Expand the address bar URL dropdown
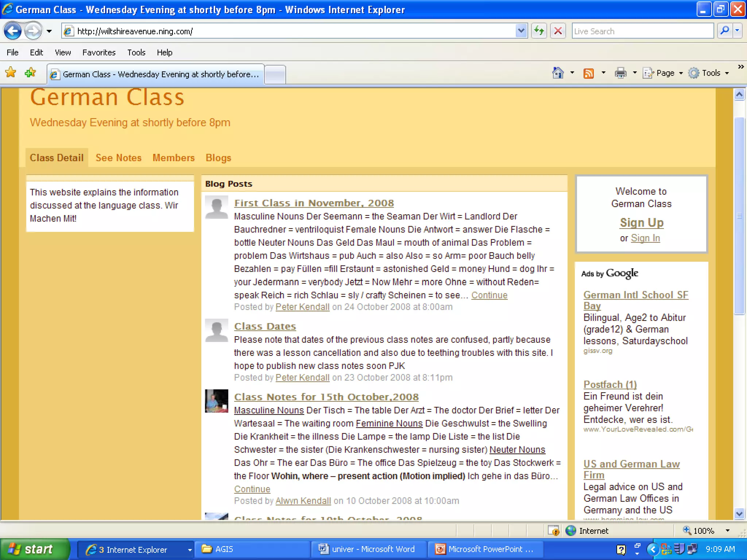This screenshot has height=560, width=747. point(521,31)
